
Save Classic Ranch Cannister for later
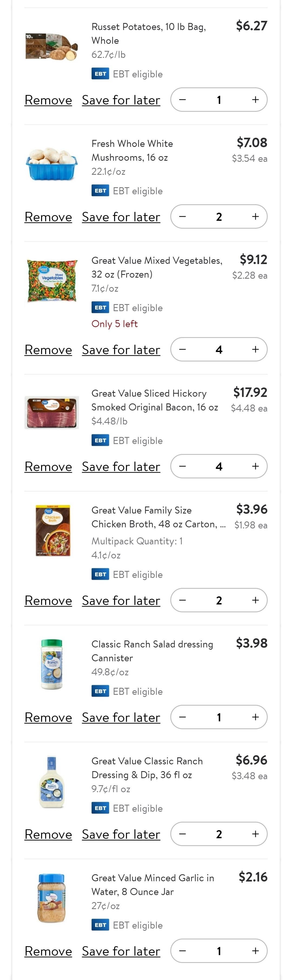(121, 717)
